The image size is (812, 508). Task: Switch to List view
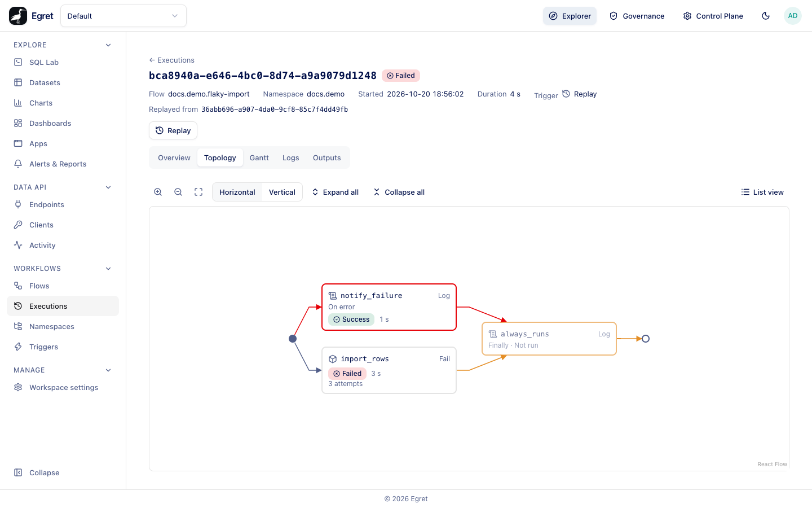point(762,192)
